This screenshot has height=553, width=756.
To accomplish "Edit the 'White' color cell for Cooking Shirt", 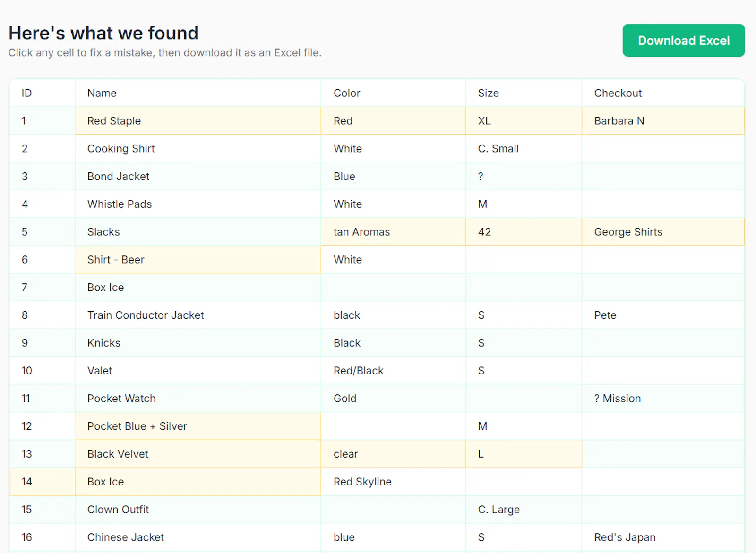I will pyautogui.click(x=393, y=149).
